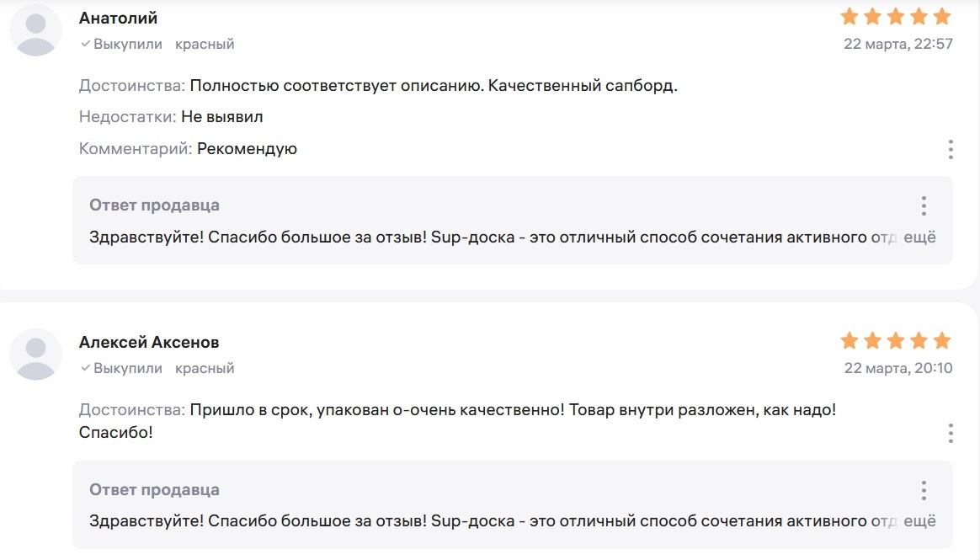
Task: Click ещё to show full second seller reply
Action: 922,520
